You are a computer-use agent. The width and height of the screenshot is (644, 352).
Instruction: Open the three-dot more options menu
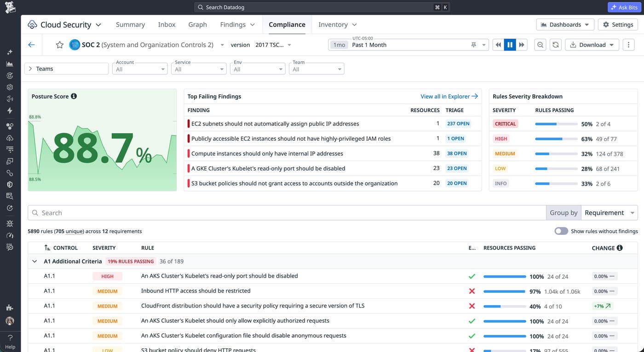tap(628, 45)
